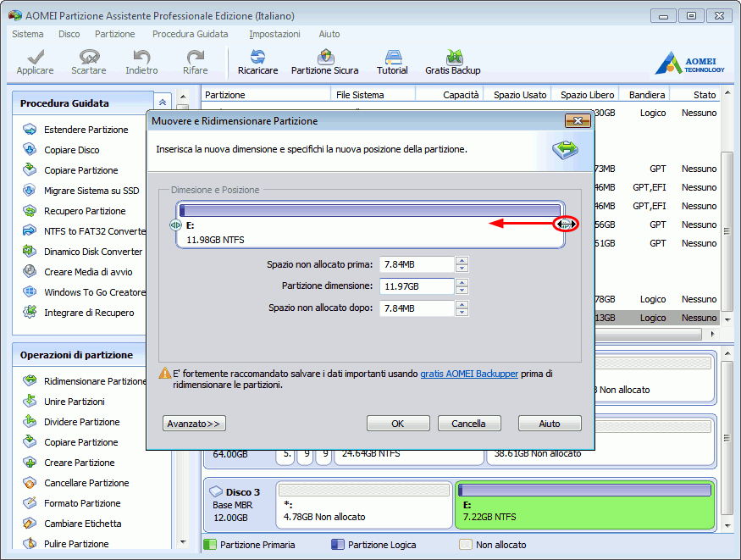Click Windows To Go Creator icon
The height and width of the screenshot is (560, 741).
(30, 291)
